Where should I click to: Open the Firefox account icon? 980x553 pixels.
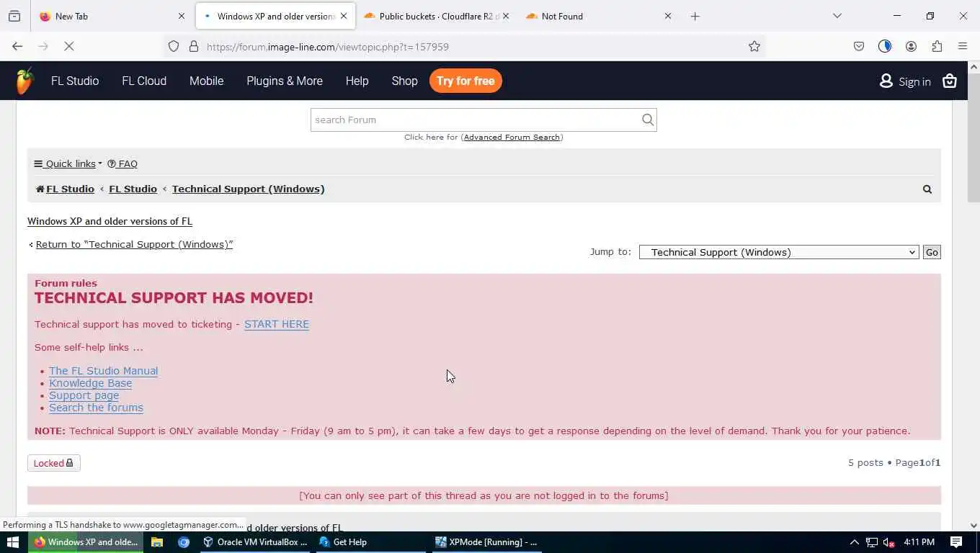pyautogui.click(x=911, y=47)
